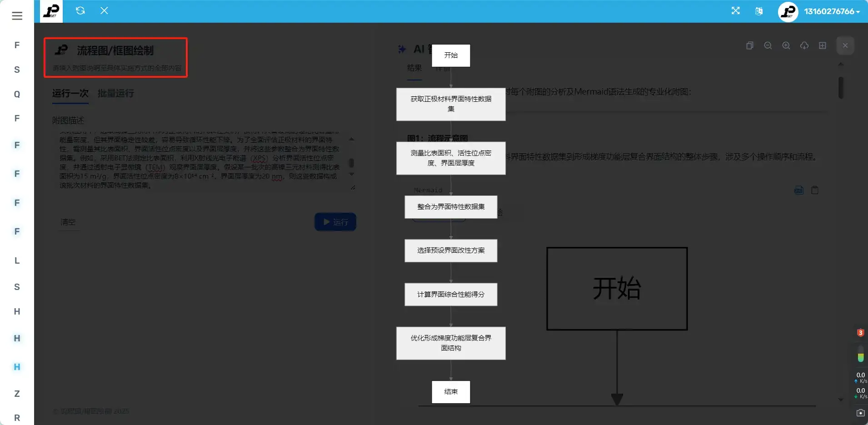
Task: Select the zoom-out magnifier icon above the diagram
Action: coord(768,45)
